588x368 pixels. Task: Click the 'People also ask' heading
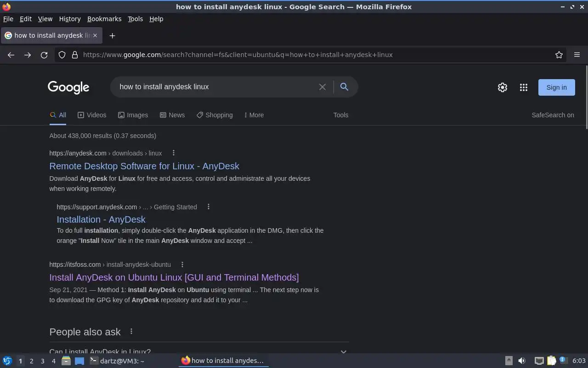point(85,332)
